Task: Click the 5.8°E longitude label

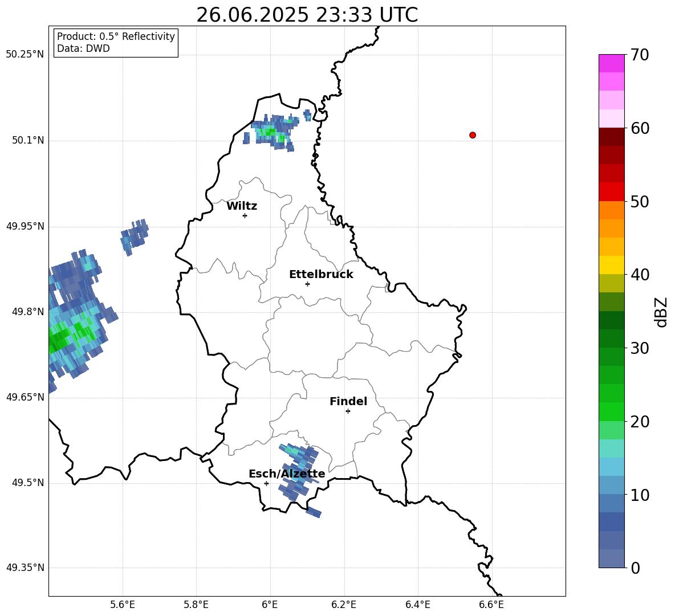Action: (196, 605)
